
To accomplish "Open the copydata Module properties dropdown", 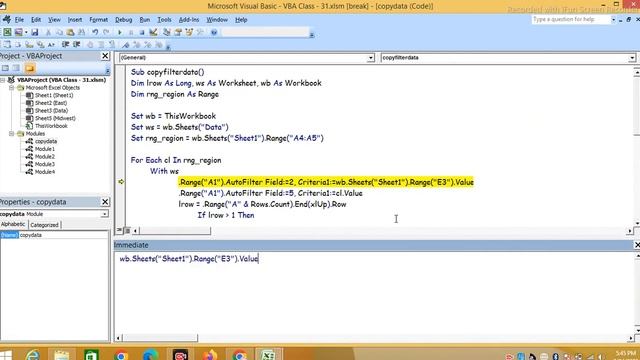I will 104,214.
